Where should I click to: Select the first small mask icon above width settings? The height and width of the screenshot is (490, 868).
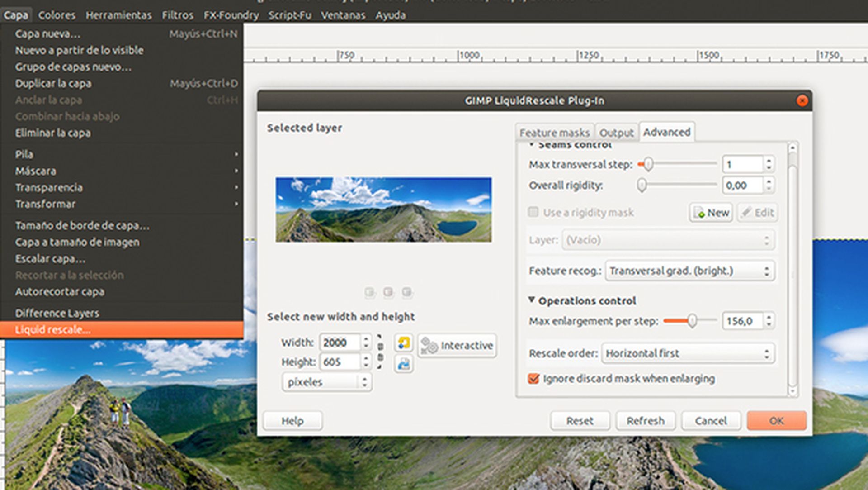point(369,293)
